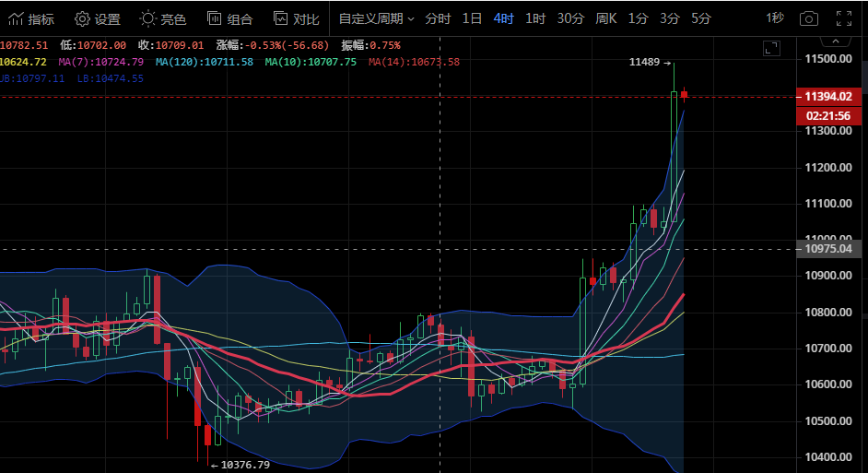This screenshot has height=473, width=868.
Task: Expand the chart pane with corner icon
Action: point(772,49)
